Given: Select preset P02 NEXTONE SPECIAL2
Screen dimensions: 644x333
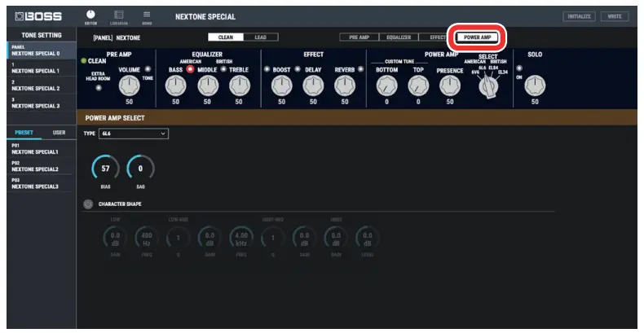Looking at the screenshot, I should click(42, 166).
